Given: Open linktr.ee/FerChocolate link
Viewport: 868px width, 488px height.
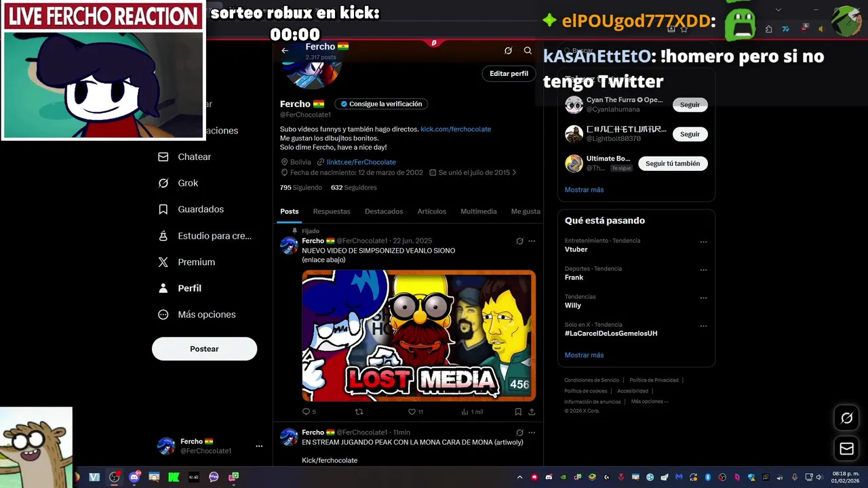Looking at the screenshot, I should [x=361, y=162].
